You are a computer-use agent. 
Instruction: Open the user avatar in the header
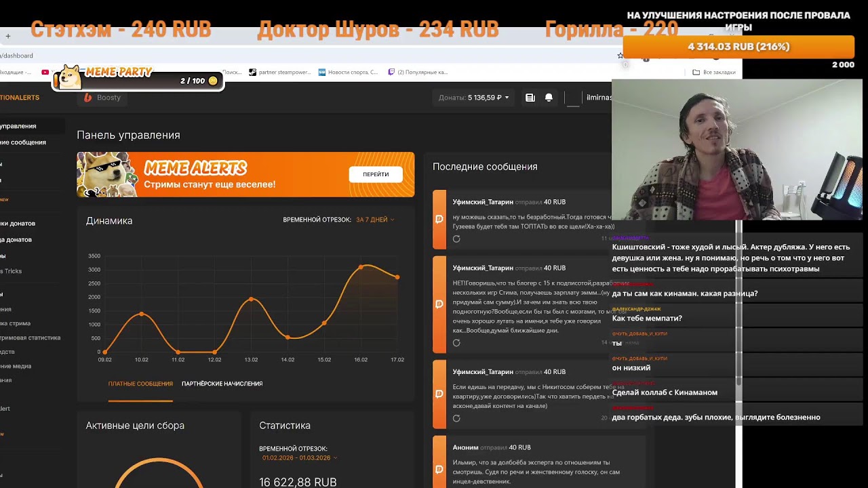pos(573,98)
